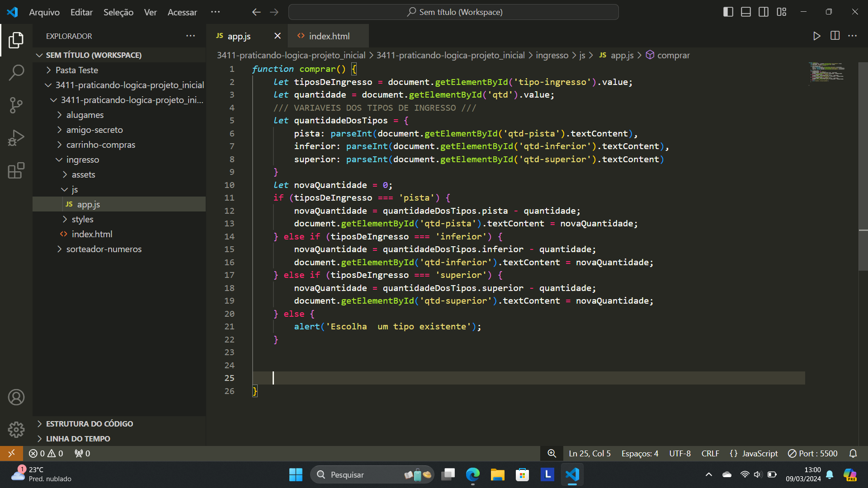868x488 pixels.
Task: Click the command center search box
Action: [453, 12]
